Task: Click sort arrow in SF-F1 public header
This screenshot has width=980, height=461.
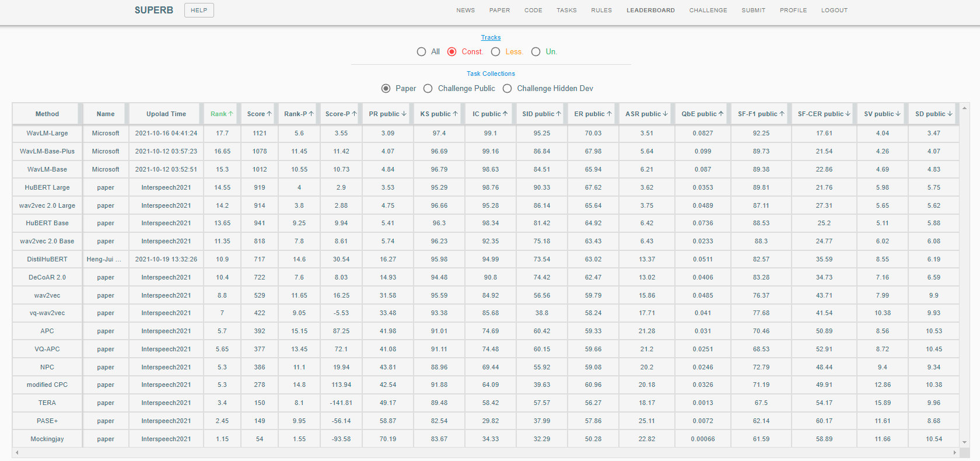Action: (x=782, y=114)
